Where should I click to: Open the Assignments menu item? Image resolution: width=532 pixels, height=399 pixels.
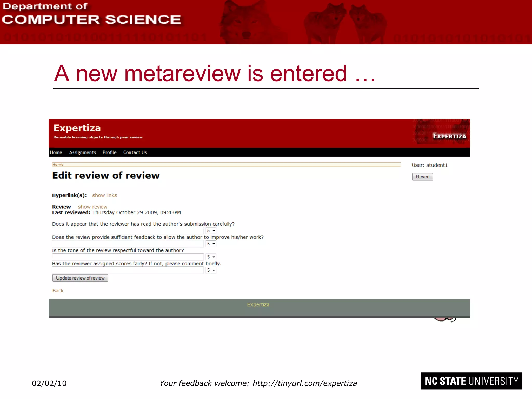tap(82, 152)
